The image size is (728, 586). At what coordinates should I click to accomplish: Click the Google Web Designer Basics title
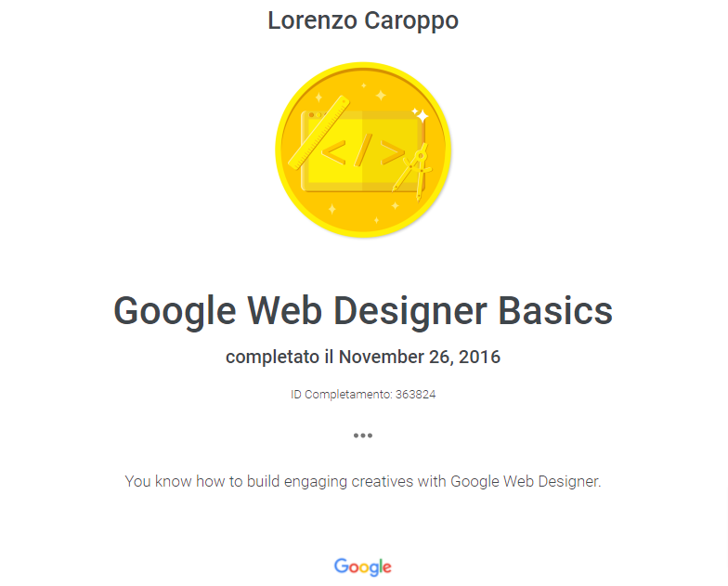point(363,311)
